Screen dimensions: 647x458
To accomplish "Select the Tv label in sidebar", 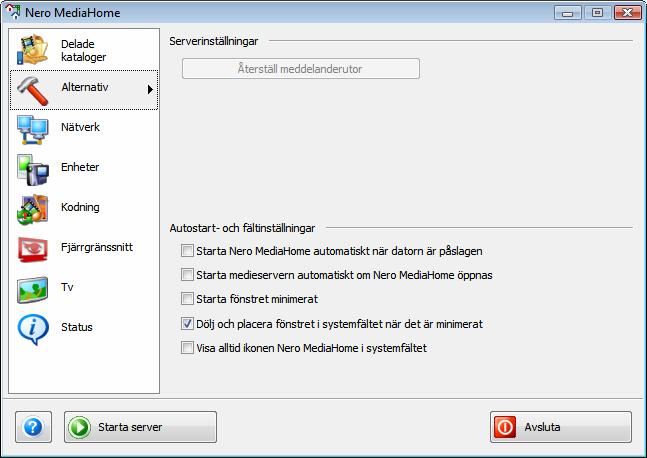I will coord(67,287).
